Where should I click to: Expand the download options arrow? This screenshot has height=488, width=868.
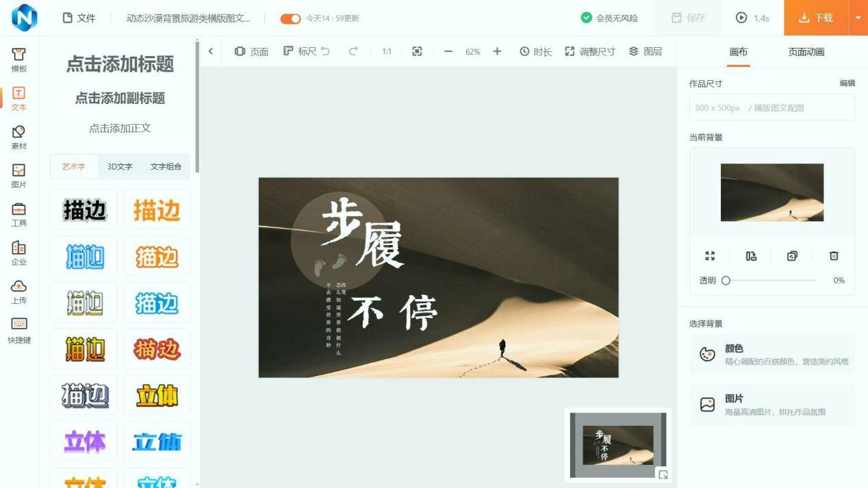(858, 18)
